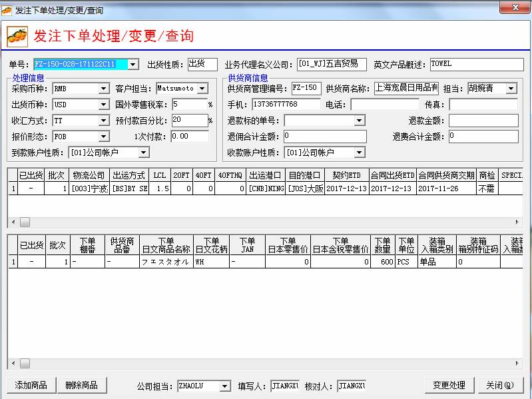Focus the 出货性质 field
Image resolution: width=532 pixels, height=399 pixels.
click(202, 64)
